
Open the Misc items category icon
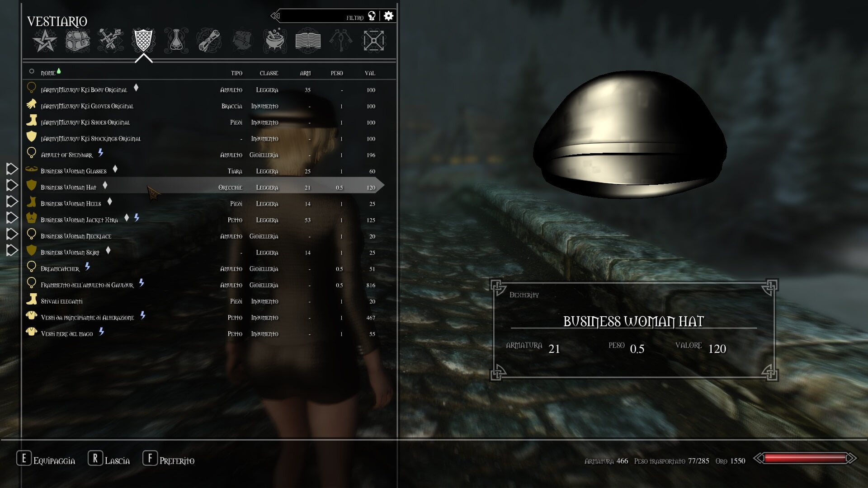click(x=373, y=41)
